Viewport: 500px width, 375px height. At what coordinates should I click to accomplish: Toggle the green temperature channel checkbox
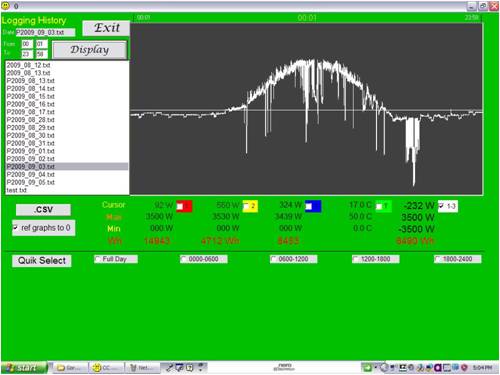pyautogui.click(x=379, y=207)
